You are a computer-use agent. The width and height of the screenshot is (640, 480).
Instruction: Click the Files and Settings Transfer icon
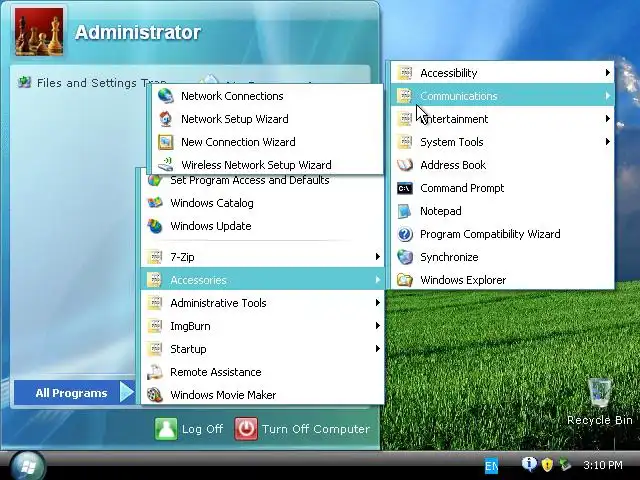pos(24,82)
